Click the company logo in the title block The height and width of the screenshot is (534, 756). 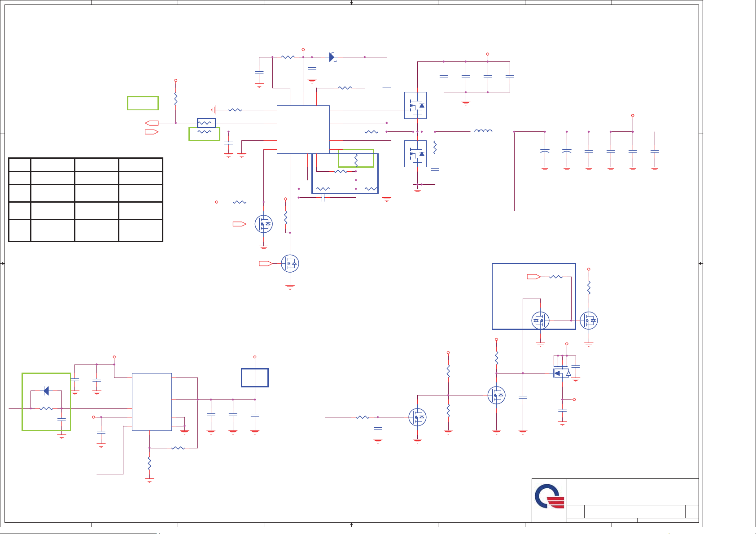(549, 496)
